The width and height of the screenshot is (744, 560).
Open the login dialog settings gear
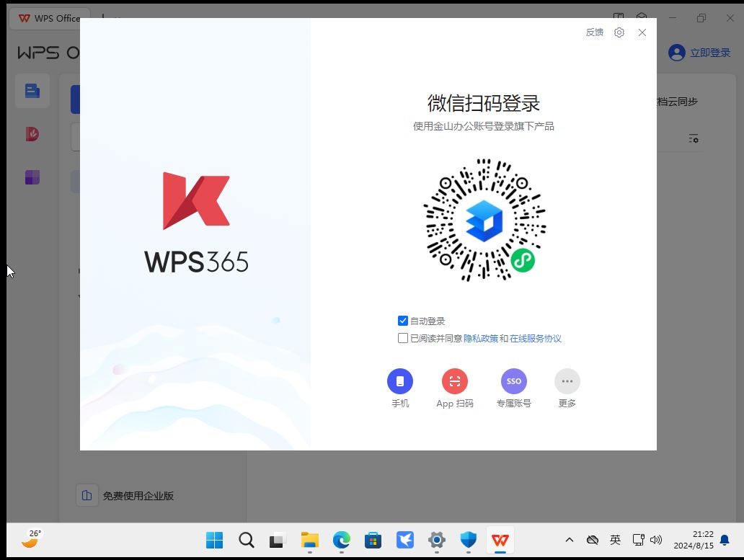click(619, 32)
